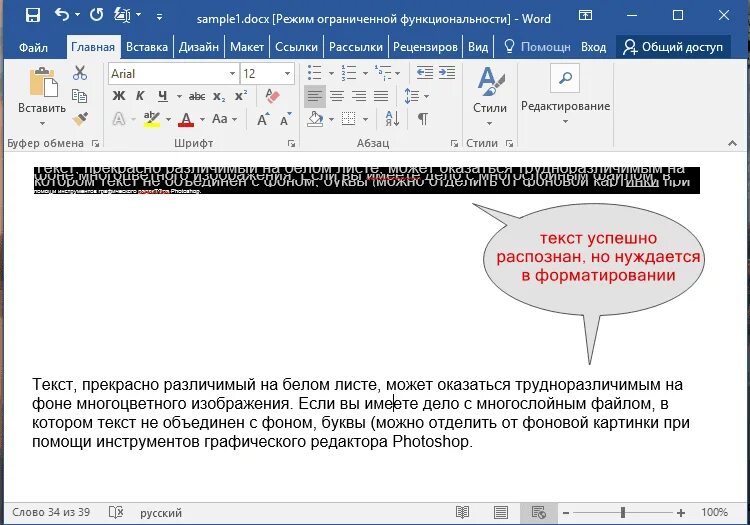Open the font color dropdown arrow
The image size is (750, 525).
click(202, 119)
